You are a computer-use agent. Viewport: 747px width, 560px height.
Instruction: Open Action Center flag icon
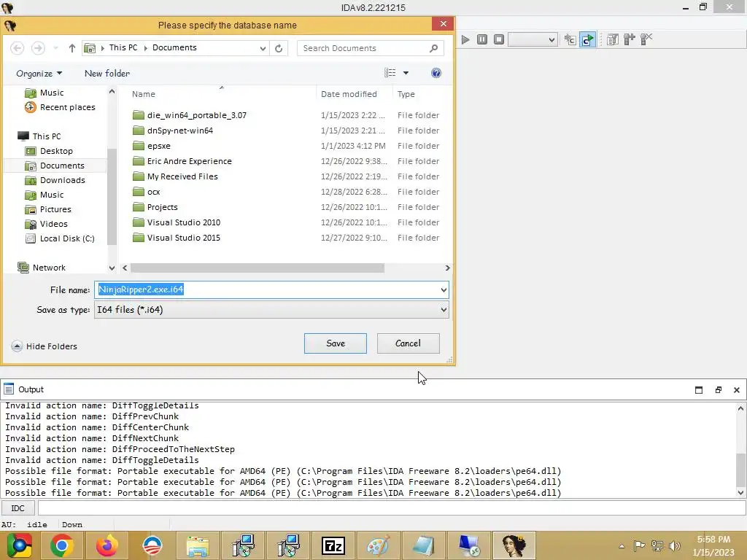click(x=639, y=546)
